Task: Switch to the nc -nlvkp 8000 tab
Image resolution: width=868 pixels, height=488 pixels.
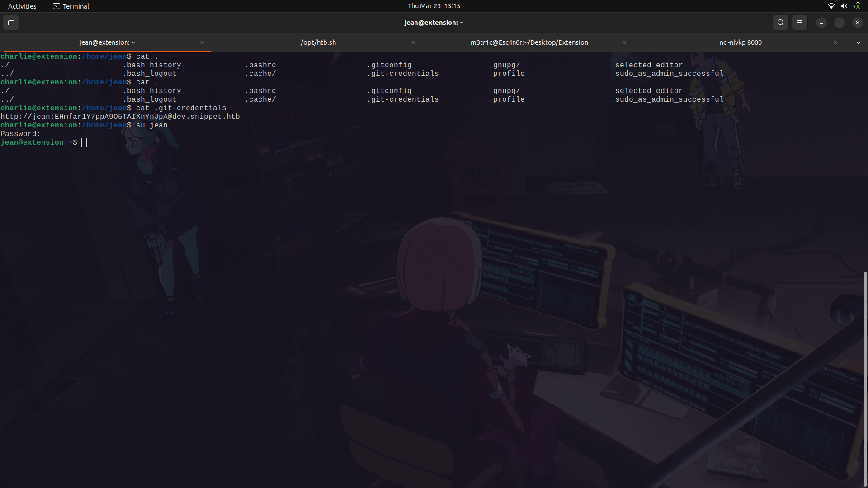Action: pos(741,42)
